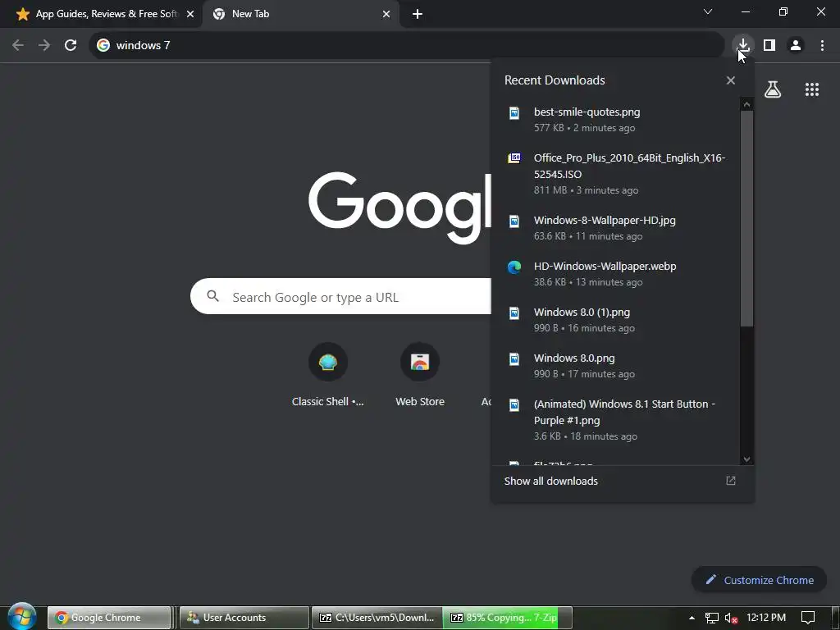This screenshot has height=630, width=840.
Task: Open Windows-8-Wallpaper-HD.jpg download entry
Action: pyautogui.click(x=615, y=228)
